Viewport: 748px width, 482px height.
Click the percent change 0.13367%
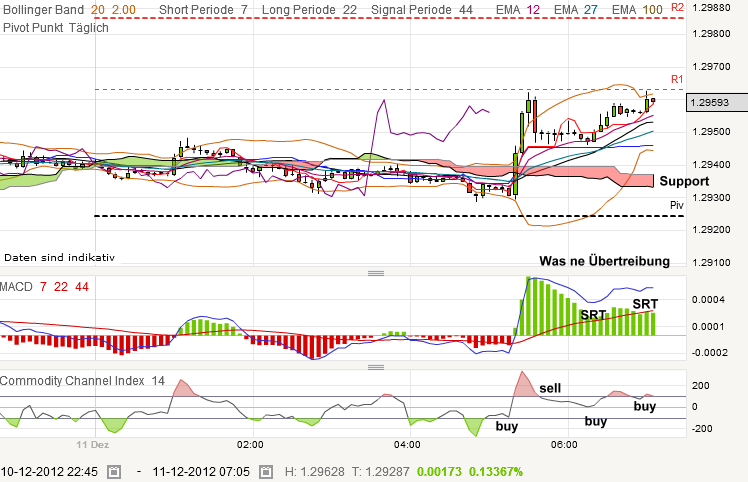496,472
